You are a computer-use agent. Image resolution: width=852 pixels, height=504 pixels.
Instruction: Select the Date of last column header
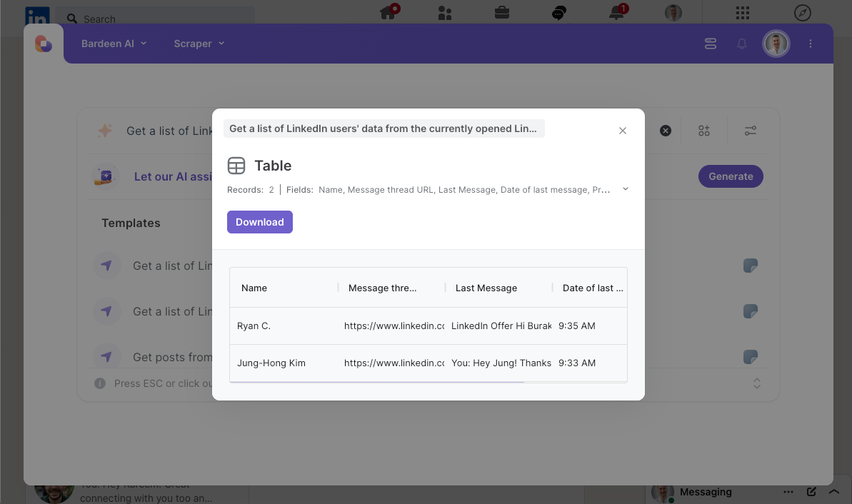[593, 288]
